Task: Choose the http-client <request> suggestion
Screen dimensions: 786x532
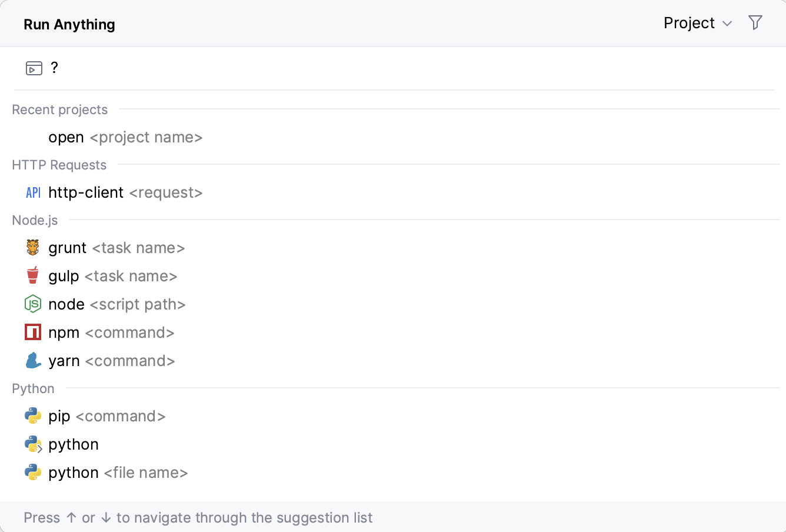Action: coord(125,192)
